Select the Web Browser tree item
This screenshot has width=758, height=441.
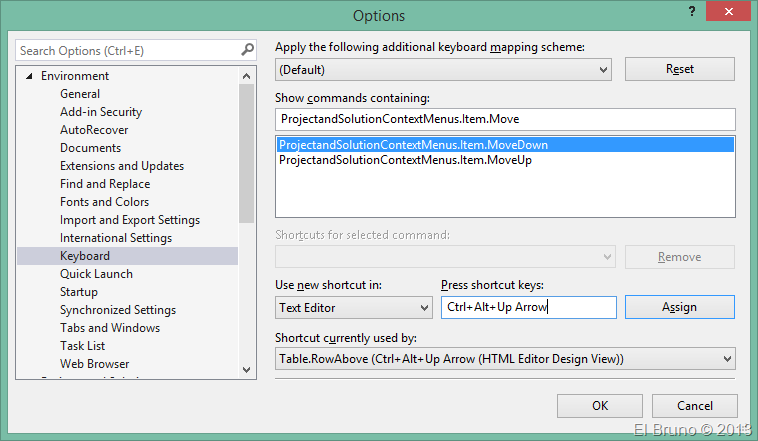pos(94,364)
